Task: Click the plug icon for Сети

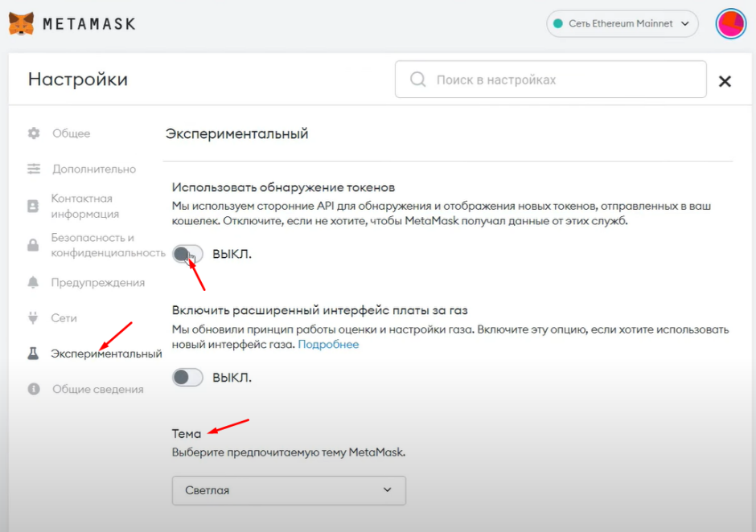Action: [33, 317]
